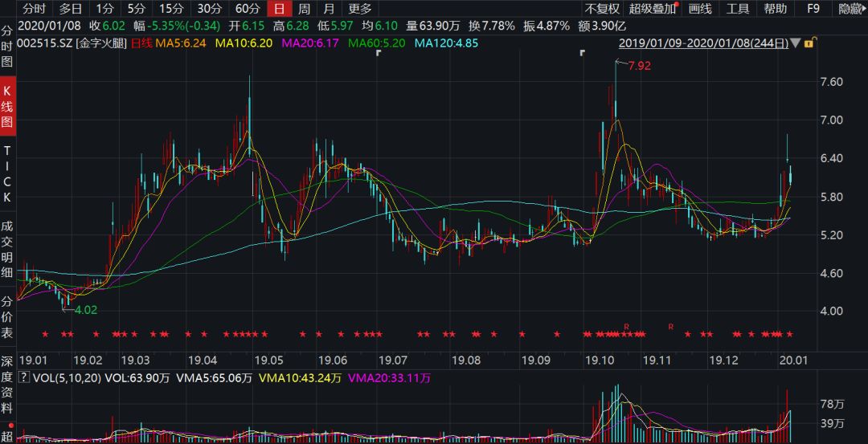This screenshot has height=444, width=868.
Task: Open the 超级叠加 overlay option
Action: pos(652,9)
